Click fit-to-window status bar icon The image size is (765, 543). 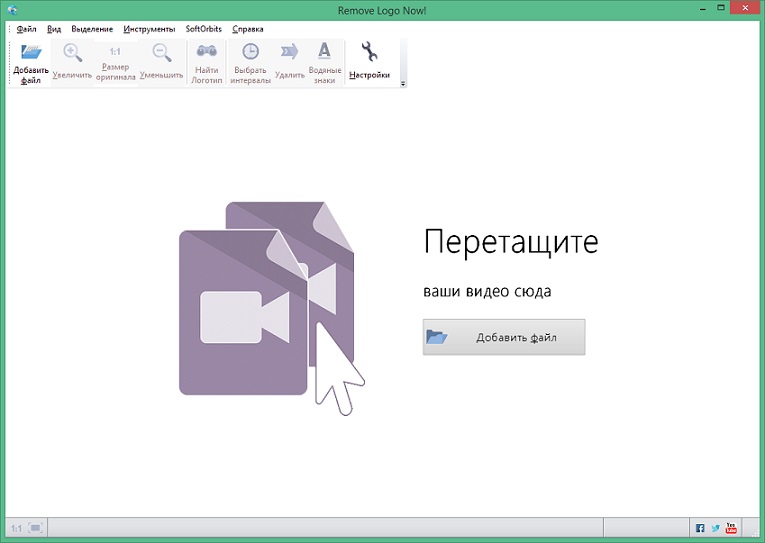pos(36,527)
